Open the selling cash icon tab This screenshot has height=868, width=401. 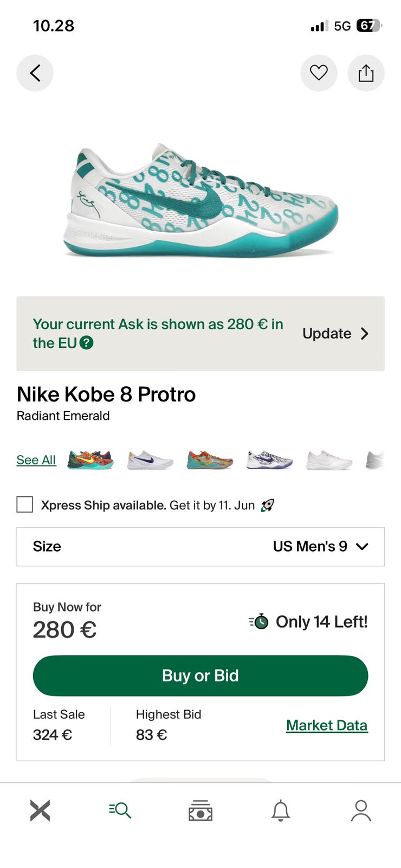pos(200,810)
